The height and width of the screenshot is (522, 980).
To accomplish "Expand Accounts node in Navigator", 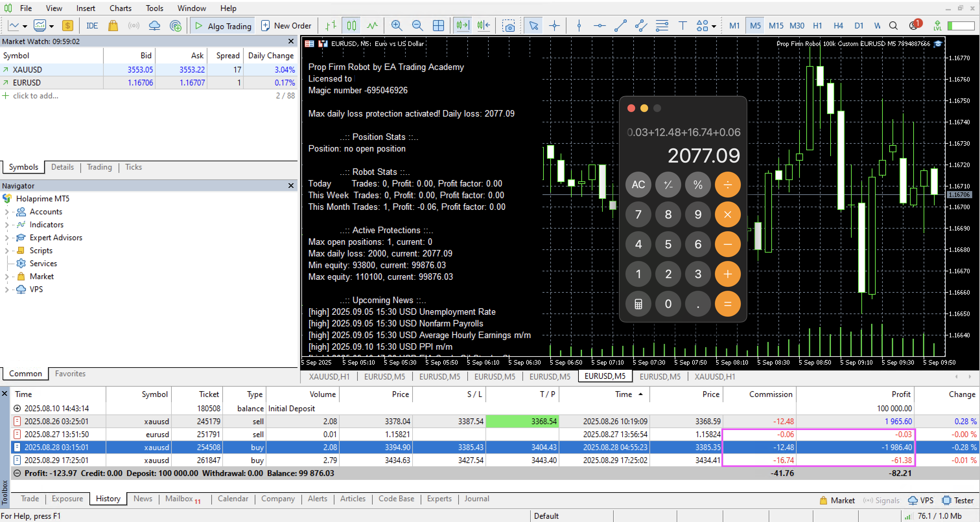I will click(6, 212).
